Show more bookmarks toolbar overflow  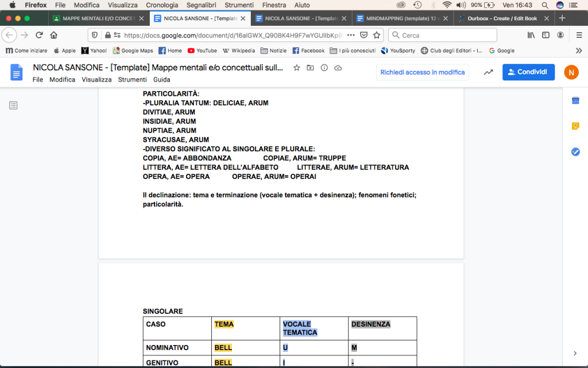click(578, 51)
